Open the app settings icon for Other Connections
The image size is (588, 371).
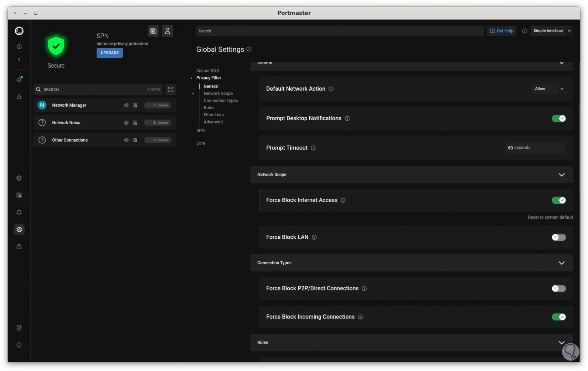pyautogui.click(x=135, y=140)
